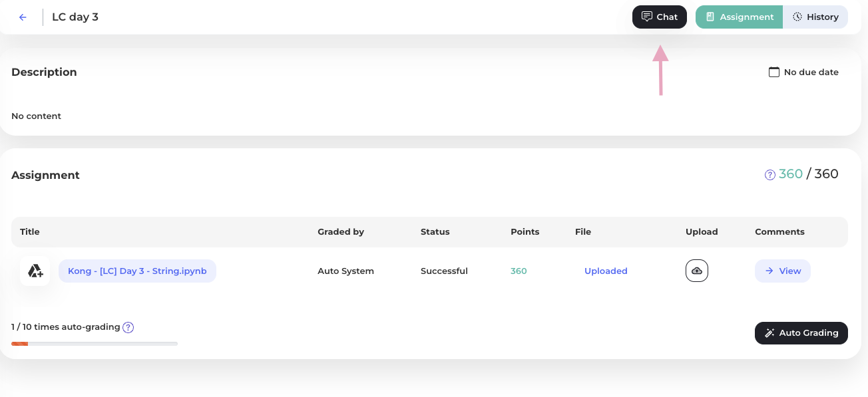Click the back arrow icon
Image resolution: width=868 pixels, height=397 pixels.
[23, 17]
